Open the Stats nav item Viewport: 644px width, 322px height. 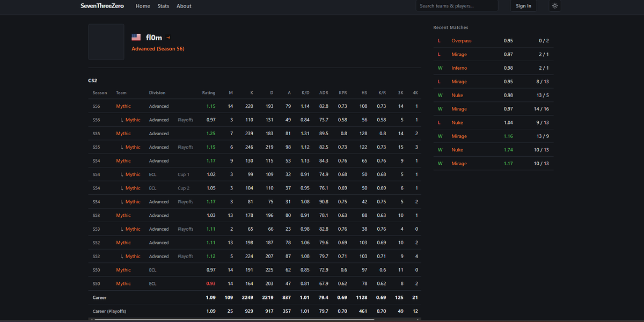[163, 6]
